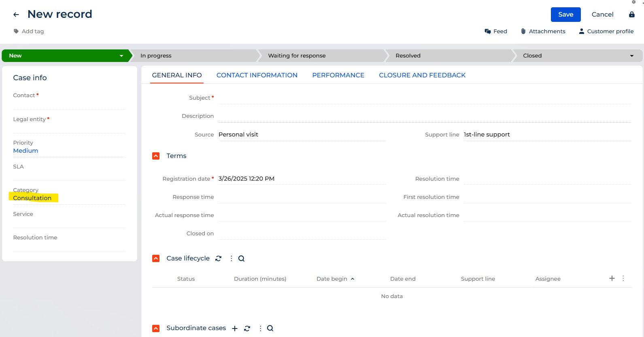The image size is (644, 337).
Task: Change Priority value Medium
Action: pos(26,151)
